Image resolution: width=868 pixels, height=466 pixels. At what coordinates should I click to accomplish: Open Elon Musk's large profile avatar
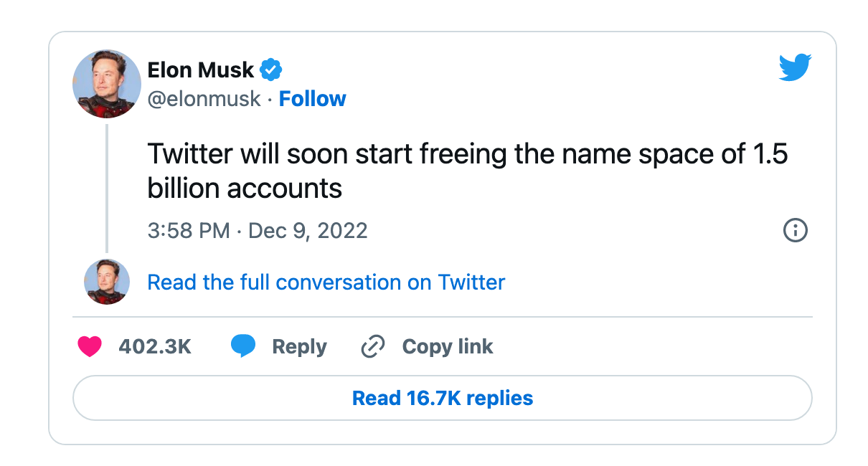[107, 84]
